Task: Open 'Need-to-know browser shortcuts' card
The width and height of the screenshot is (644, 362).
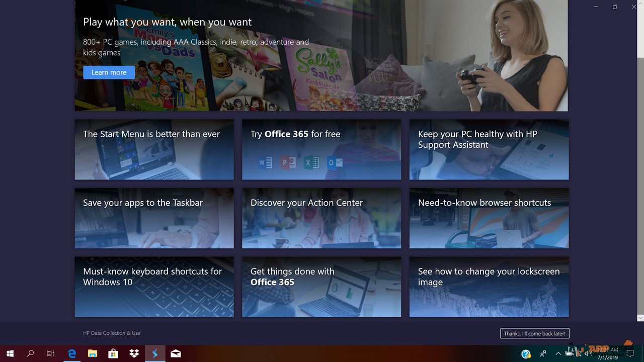Action: [x=489, y=218]
